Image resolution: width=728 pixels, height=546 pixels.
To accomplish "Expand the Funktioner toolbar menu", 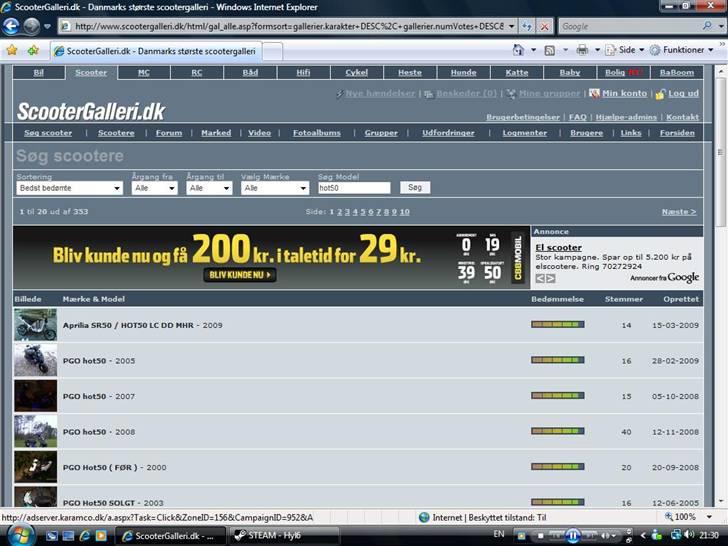I will click(x=684, y=49).
